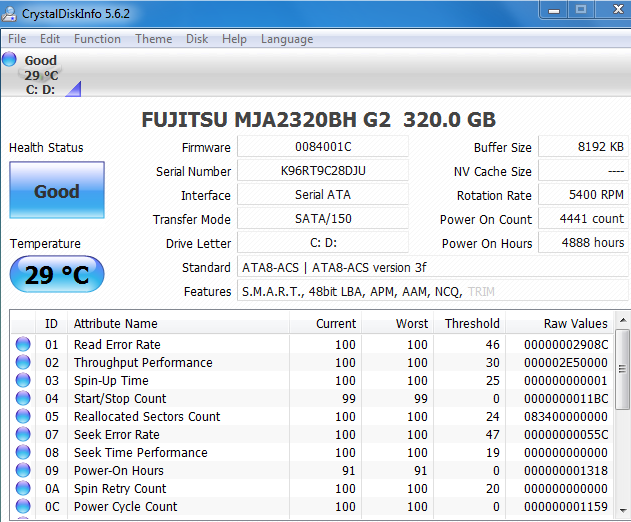Click the Raw Values column header
Viewport: 631px width, 522px height.
tap(559, 323)
